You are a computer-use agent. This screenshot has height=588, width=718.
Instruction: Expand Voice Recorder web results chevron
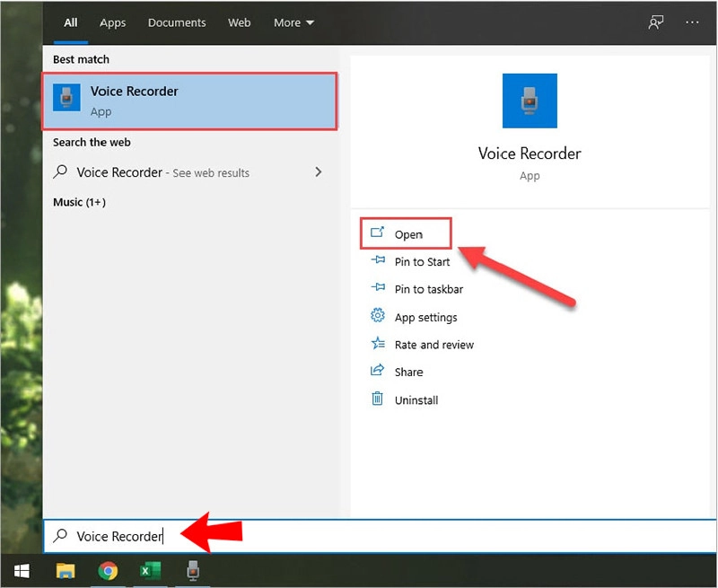[319, 171]
